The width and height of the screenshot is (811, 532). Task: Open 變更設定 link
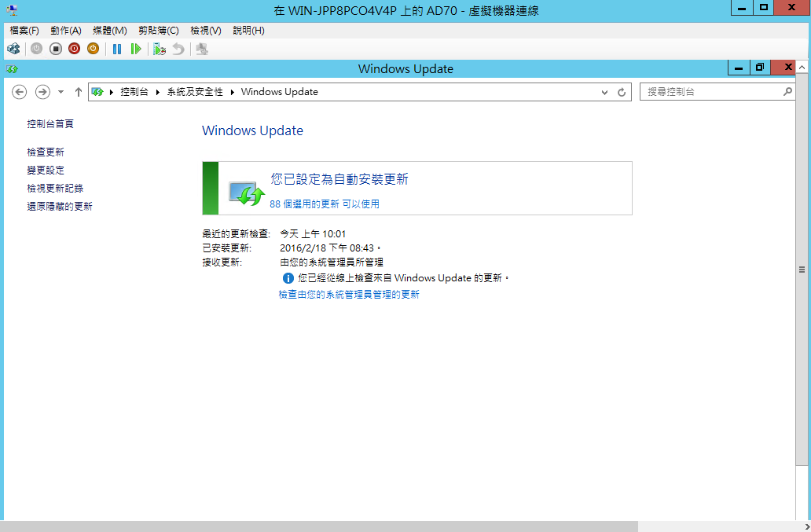46,170
